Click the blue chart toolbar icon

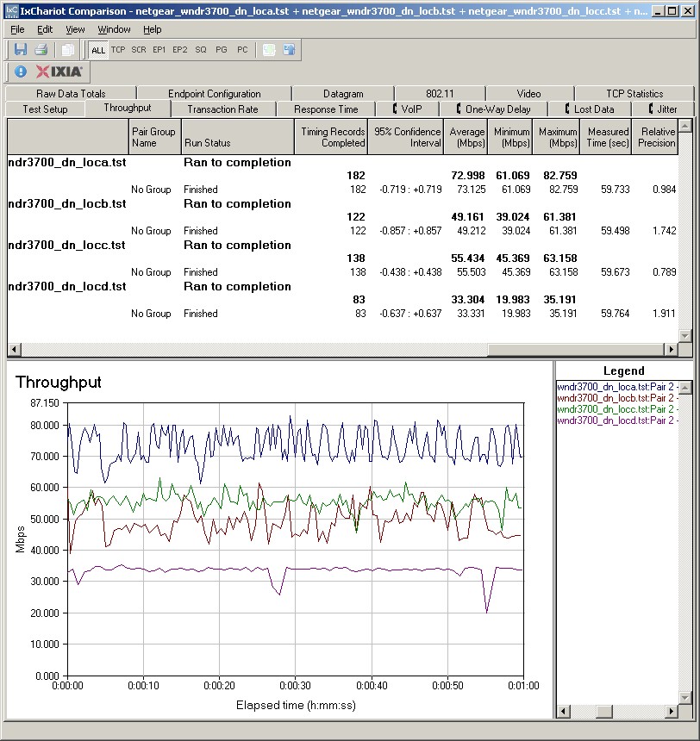289,50
